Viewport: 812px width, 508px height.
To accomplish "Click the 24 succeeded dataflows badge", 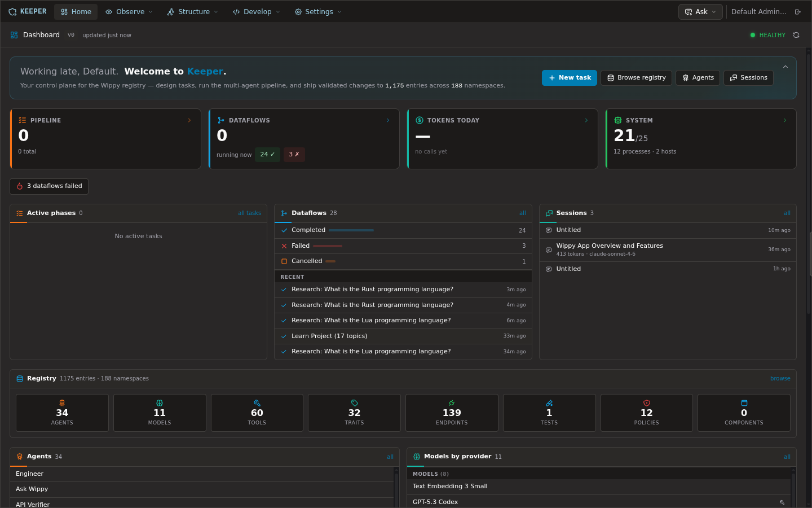I will coord(267,155).
